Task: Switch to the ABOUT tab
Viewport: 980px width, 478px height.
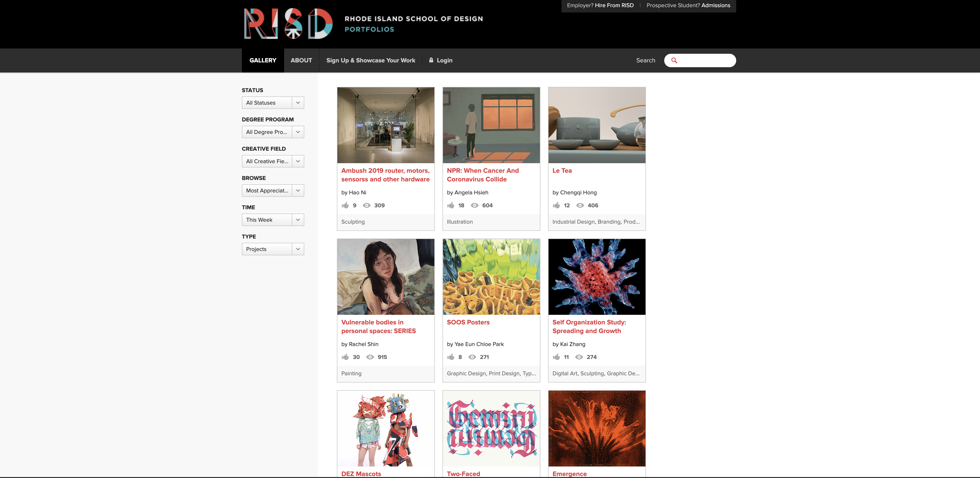Action: click(x=301, y=60)
